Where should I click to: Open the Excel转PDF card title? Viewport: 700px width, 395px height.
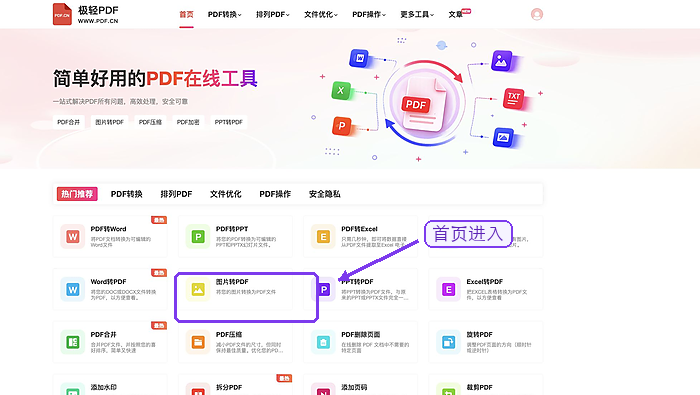[485, 282]
